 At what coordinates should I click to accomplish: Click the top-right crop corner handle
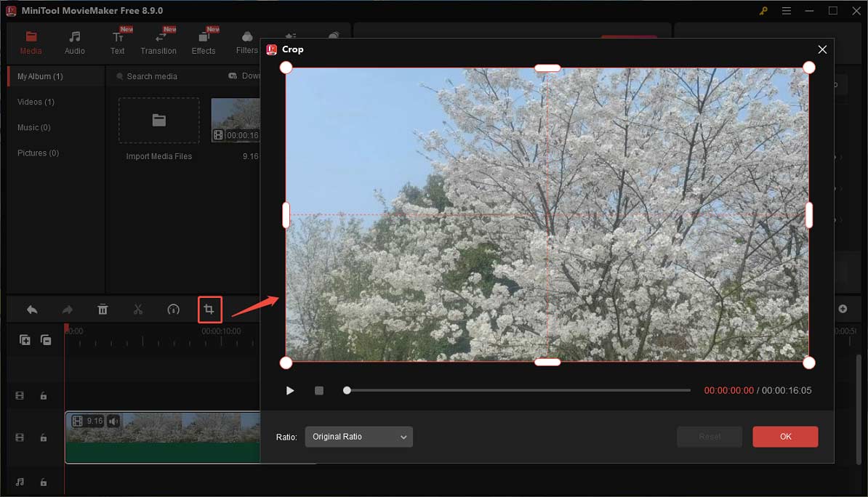(x=809, y=68)
